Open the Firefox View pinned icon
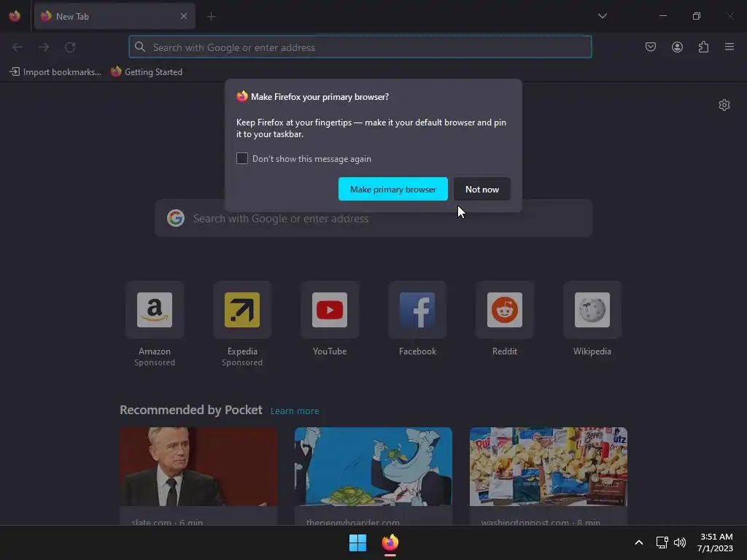The width and height of the screenshot is (747, 560). click(x=15, y=16)
